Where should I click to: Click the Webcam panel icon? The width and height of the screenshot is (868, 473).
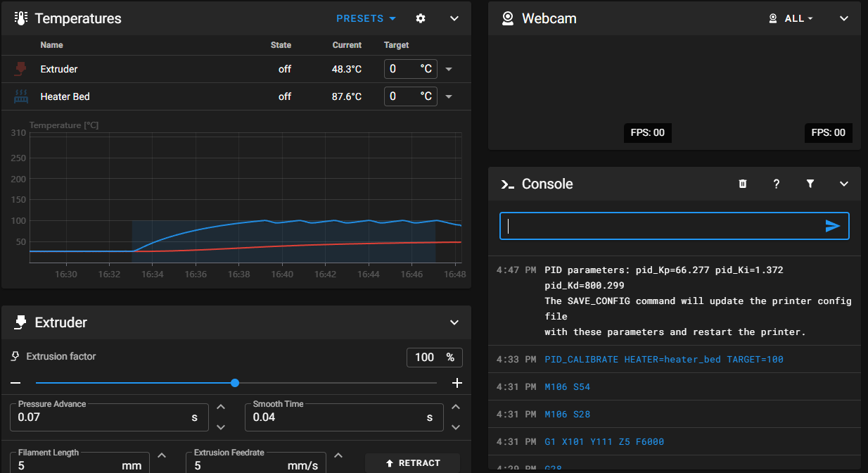[x=507, y=18]
